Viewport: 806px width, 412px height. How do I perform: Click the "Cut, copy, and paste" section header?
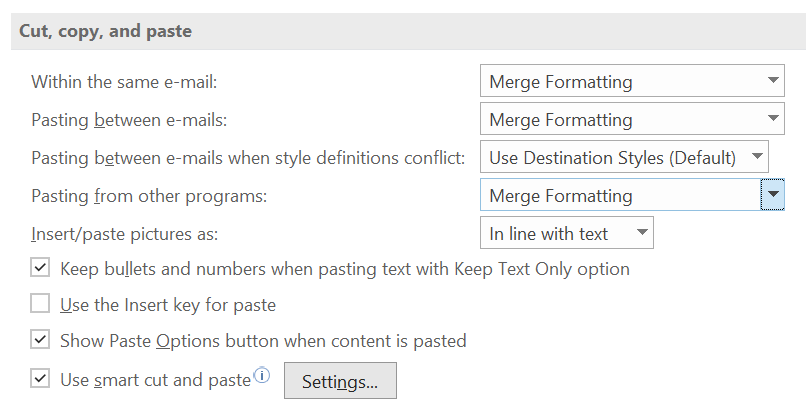pos(106,31)
